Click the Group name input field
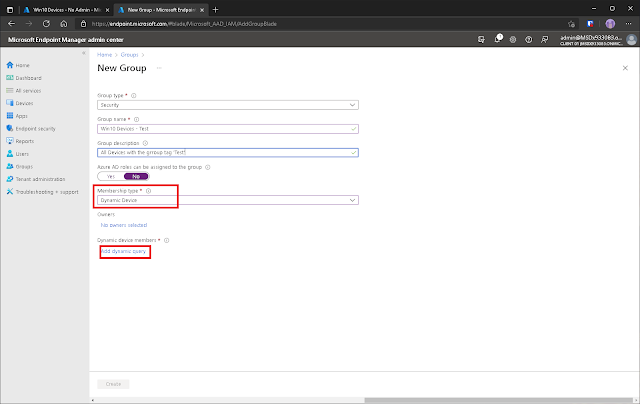640x404 pixels. tap(228, 129)
